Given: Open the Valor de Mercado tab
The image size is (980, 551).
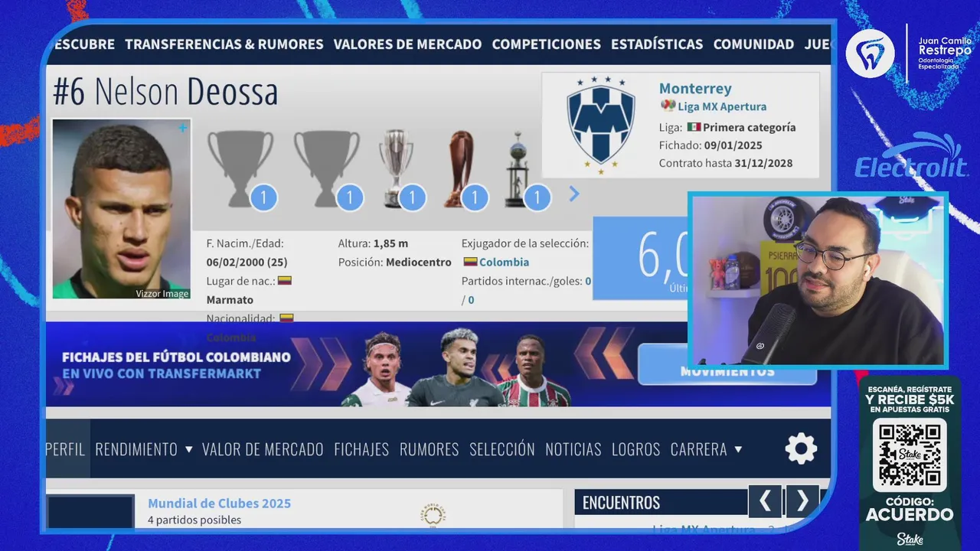Looking at the screenshot, I should (x=263, y=449).
